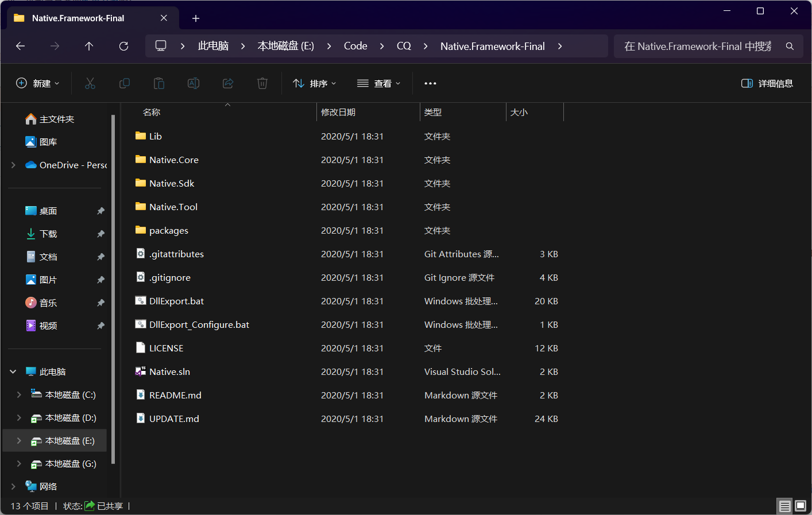Screen dimensions: 812x515
Task: Switch to details list view in status bar
Action: point(784,506)
